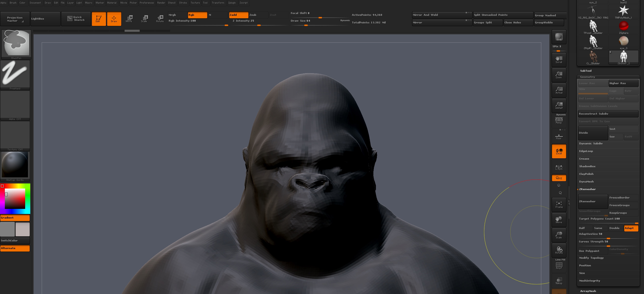Open the FreeHand stroke selector
644x294 pixels.
[x=15, y=75]
